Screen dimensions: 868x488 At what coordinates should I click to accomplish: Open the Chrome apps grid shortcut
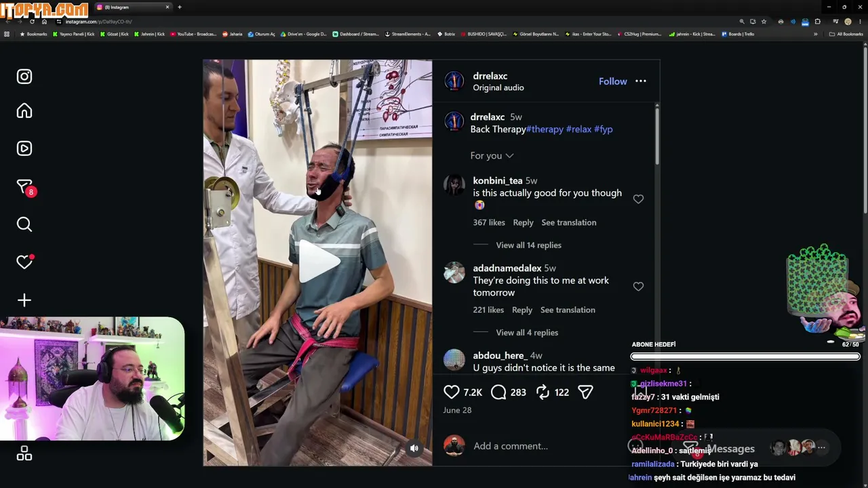[x=7, y=34]
